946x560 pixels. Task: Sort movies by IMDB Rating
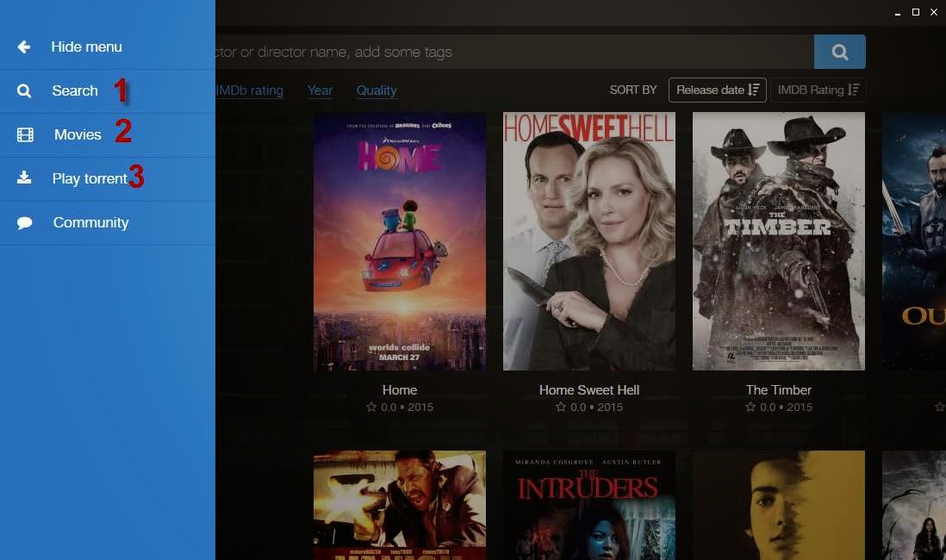[x=818, y=90]
